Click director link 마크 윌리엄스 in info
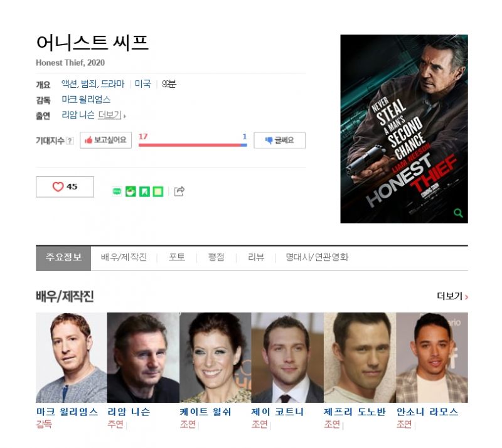 click(86, 100)
